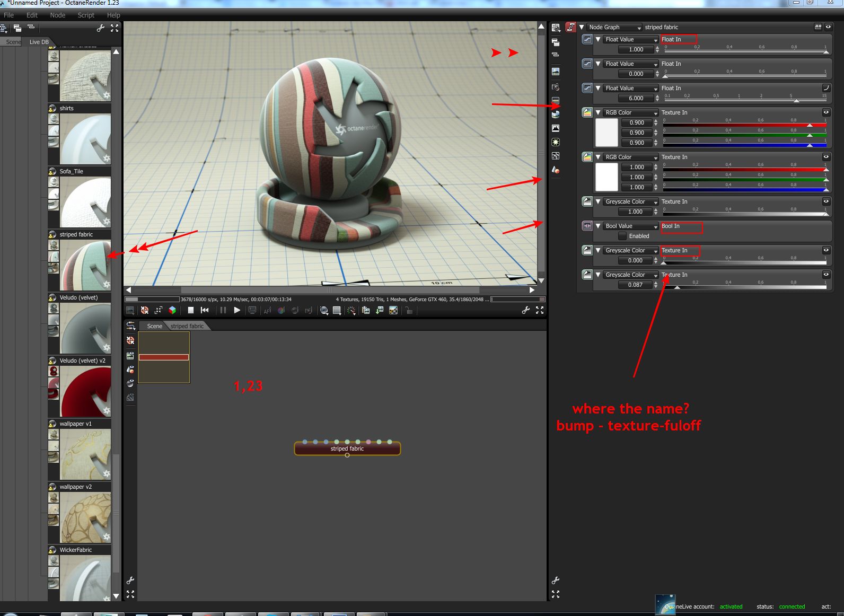Open the kernel sunburst icon in inspector sidebar
Image resolution: width=844 pixels, height=616 pixels.
(x=556, y=142)
